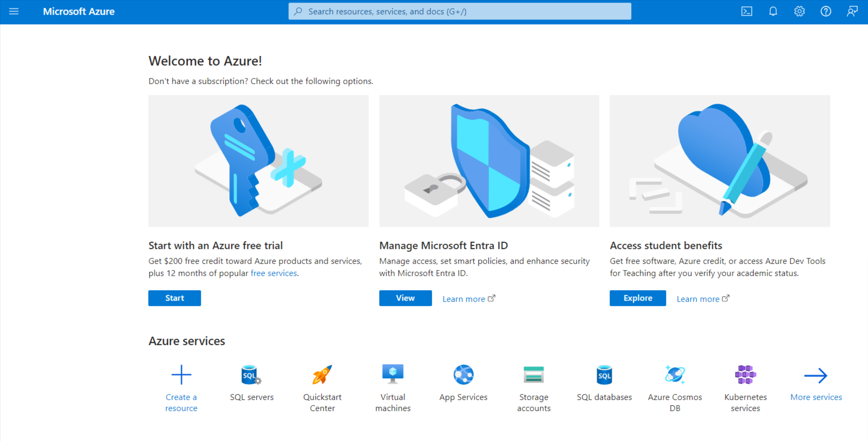Viewport: 868px width, 441px height.
Task: Open Learn more link for student benefits
Action: (x=698, y=299)
